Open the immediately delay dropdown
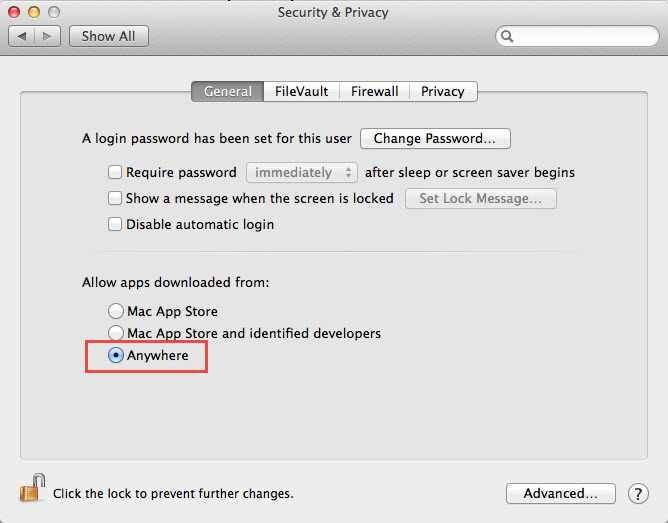The height and width of the screenshot is (523, 668). coord(302,172)
